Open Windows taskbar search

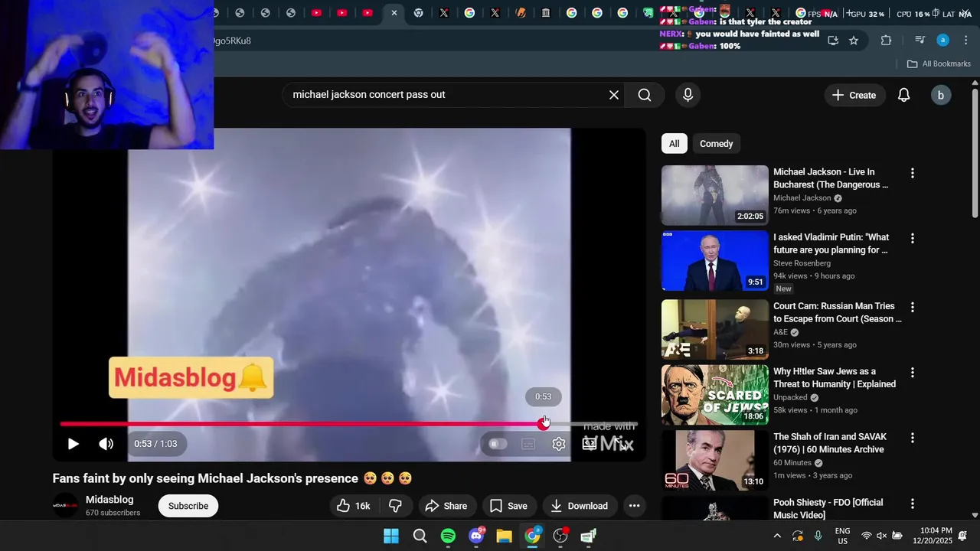coord(420,536)
